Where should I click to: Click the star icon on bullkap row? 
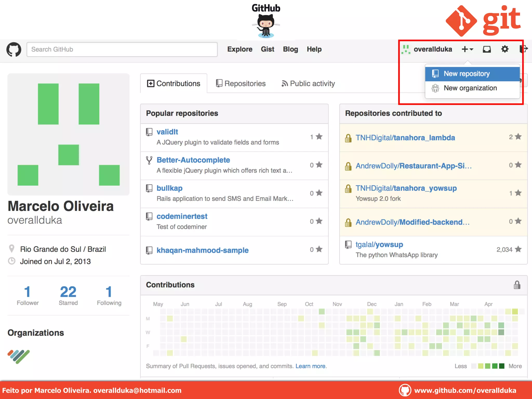tap(319, 193)
